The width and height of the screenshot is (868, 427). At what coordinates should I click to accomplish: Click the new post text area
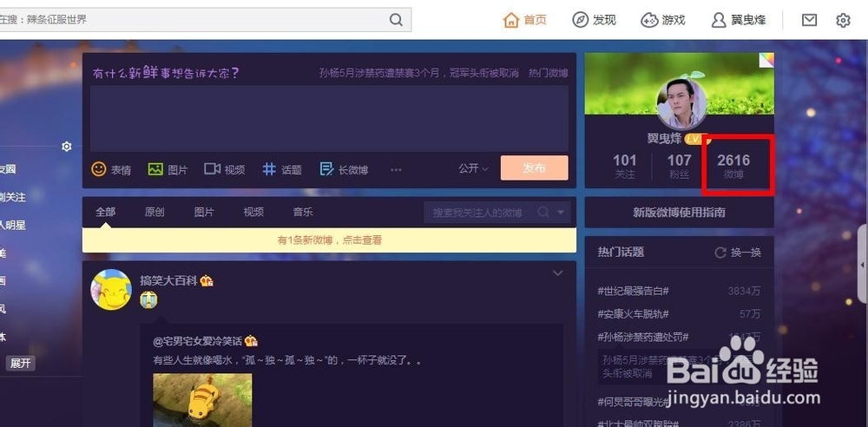pos(329,118)
